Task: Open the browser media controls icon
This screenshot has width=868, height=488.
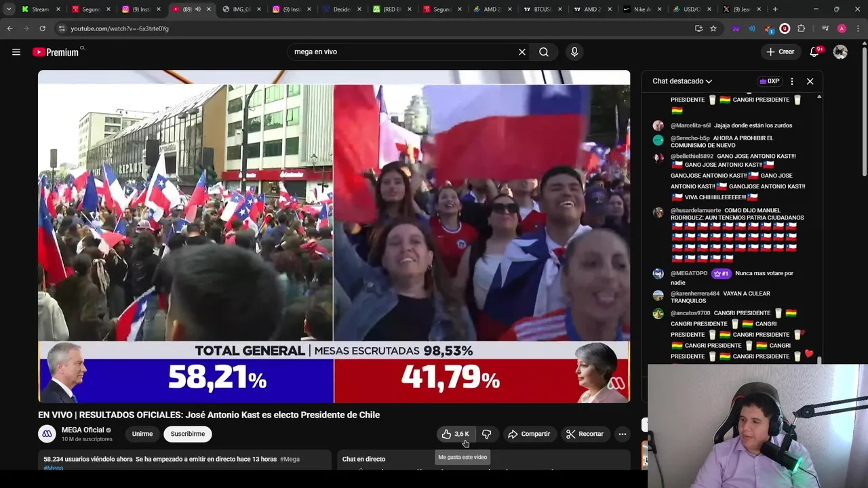Action: tap(825, 28)
